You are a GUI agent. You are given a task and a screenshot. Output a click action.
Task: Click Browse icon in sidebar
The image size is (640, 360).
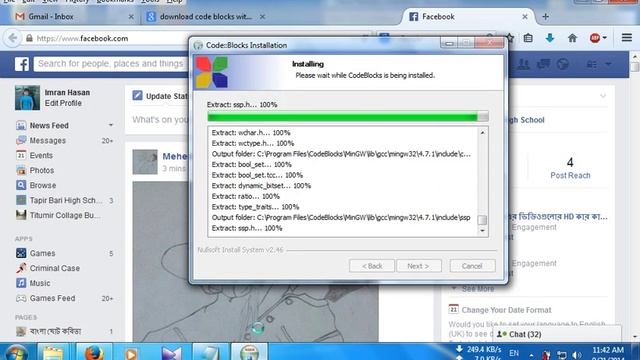[x=21, y=185]
